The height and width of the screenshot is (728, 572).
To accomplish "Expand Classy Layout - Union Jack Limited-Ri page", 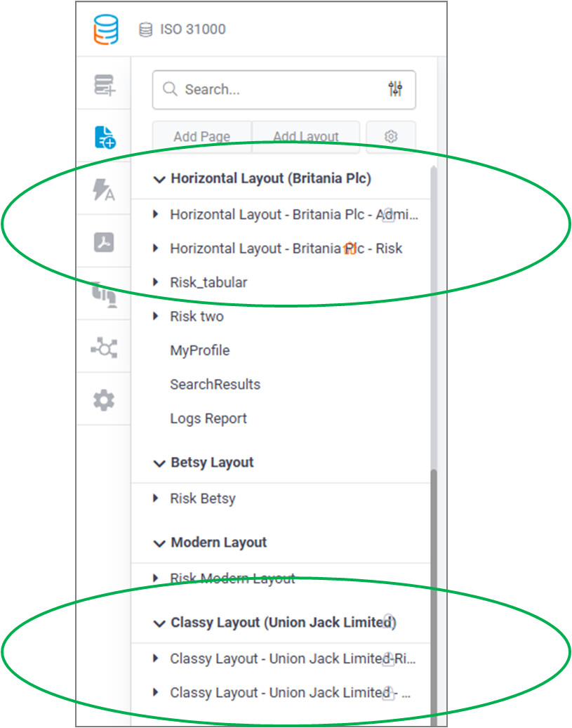I will coord(156,658).
